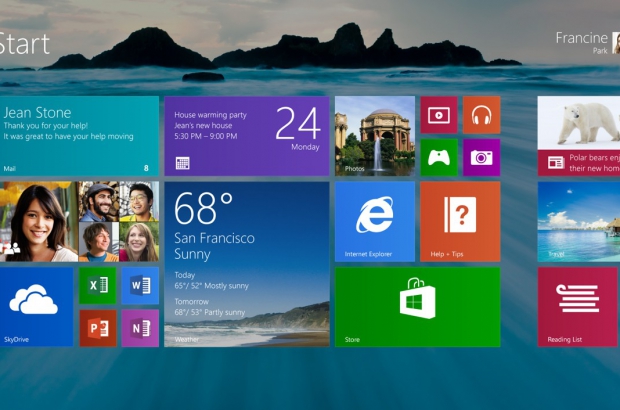Open Calendar tile showing House warming party
Image resolution: width=620 pixels, height=410 pixels.
[246, 136]
